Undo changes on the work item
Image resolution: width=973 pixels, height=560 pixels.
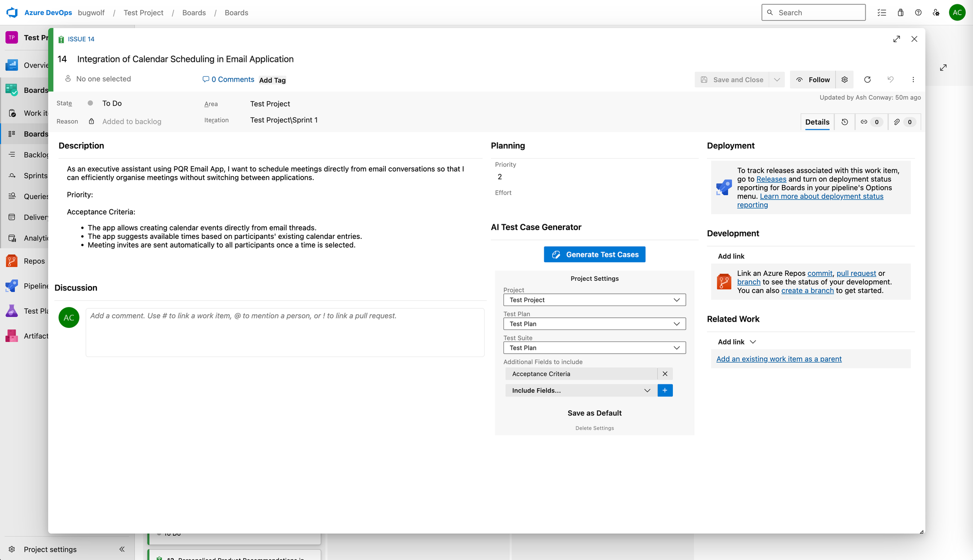coord(891,79)
